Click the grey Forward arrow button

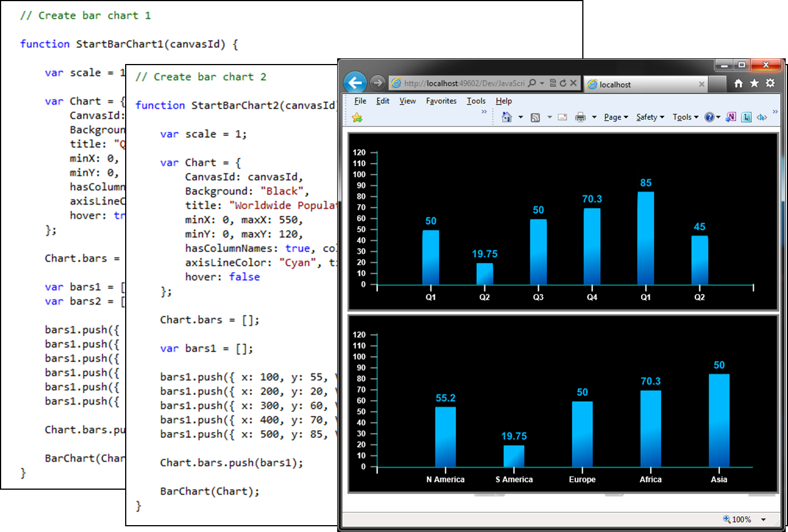[x=377, y=83]
